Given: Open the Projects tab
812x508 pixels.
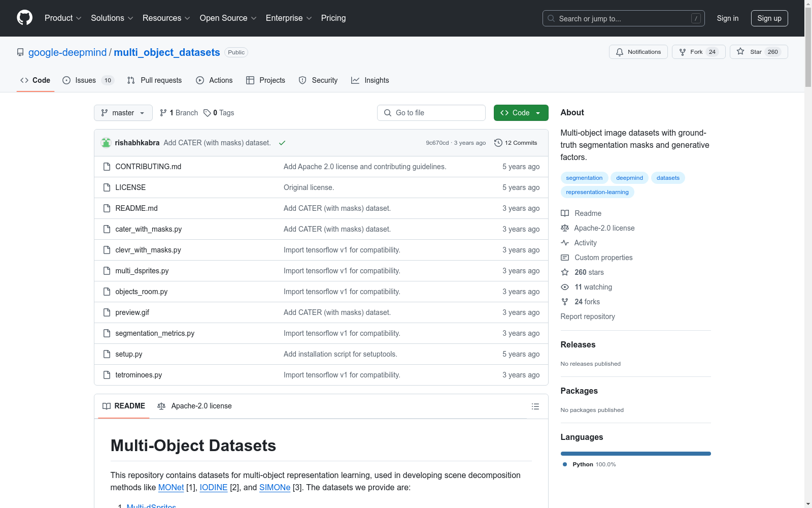Looking at the screenshot, I should 265,80.
